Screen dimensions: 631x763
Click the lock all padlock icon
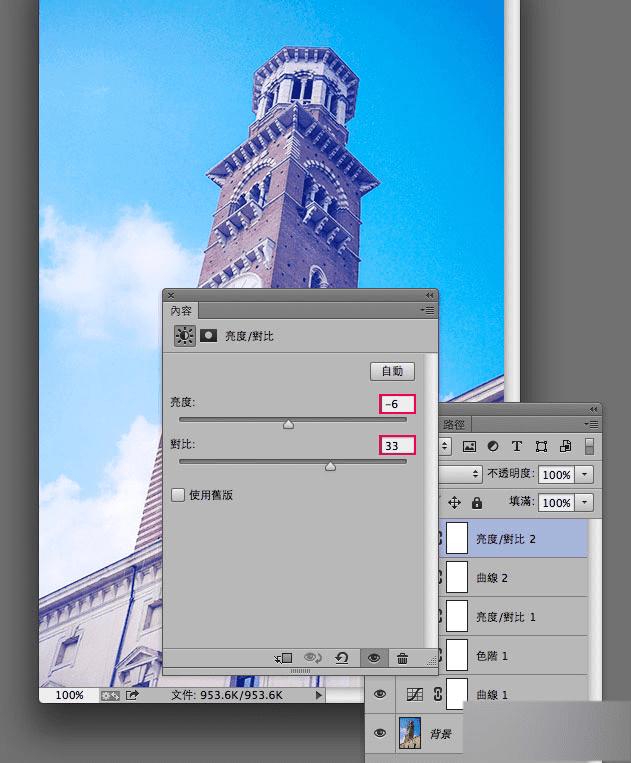477,503
